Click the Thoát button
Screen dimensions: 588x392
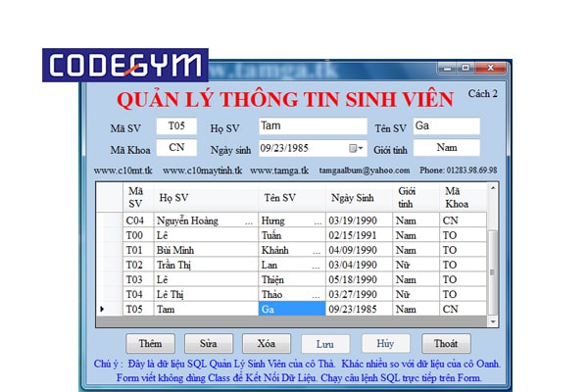[446, 344]
